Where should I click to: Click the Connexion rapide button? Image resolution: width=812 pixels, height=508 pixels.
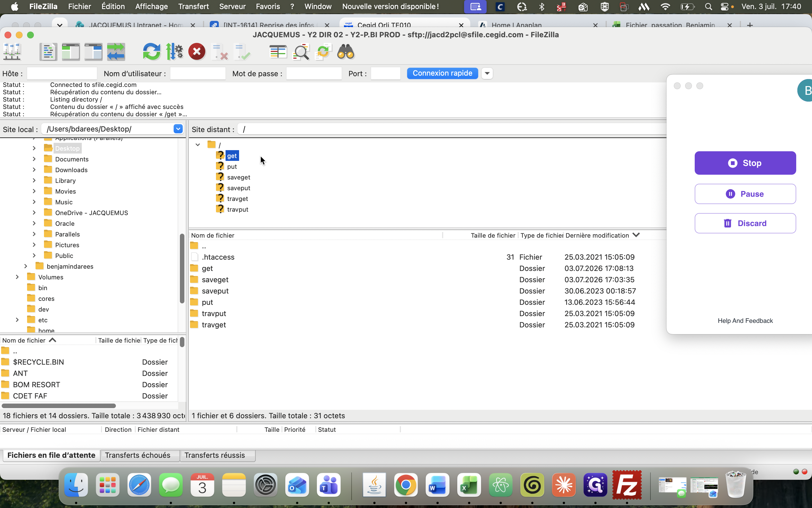tap(442, 73)
